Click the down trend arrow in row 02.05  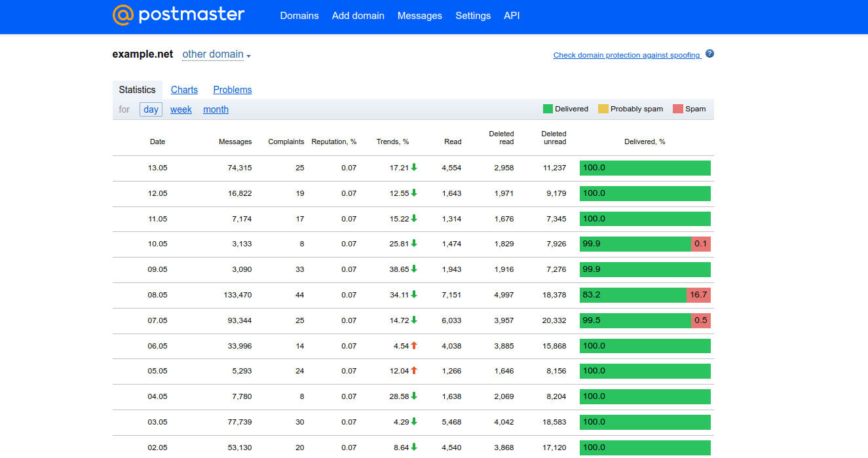(414, 447)
